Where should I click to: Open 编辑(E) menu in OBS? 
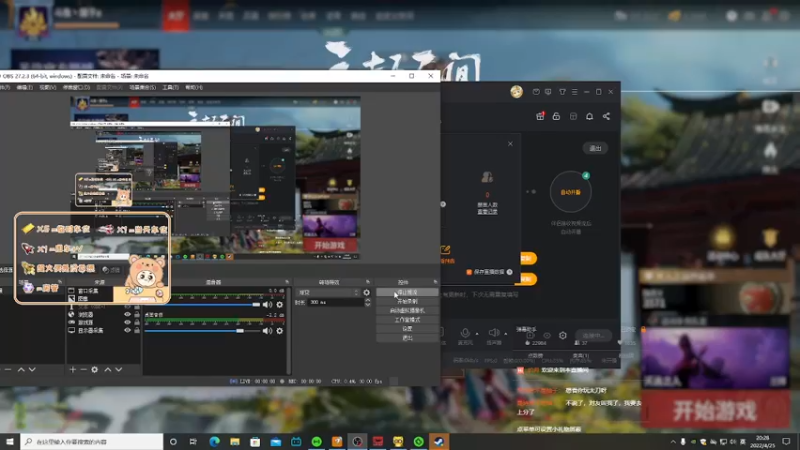(x=24, y=87)
